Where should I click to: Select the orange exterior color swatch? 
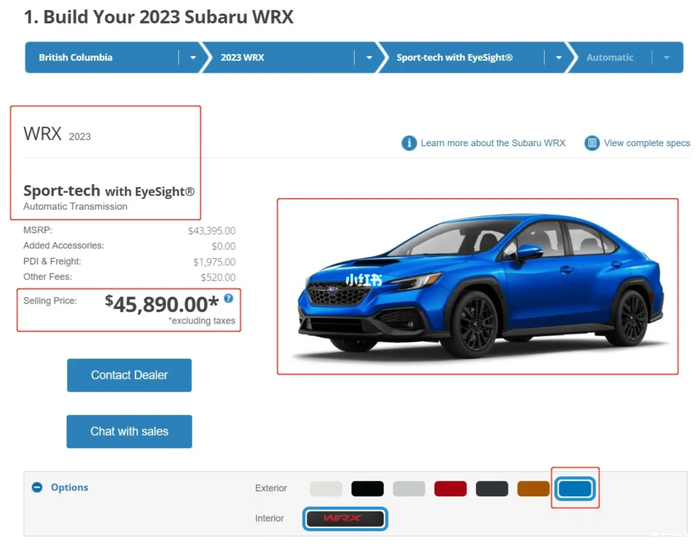tap(533, 489)
